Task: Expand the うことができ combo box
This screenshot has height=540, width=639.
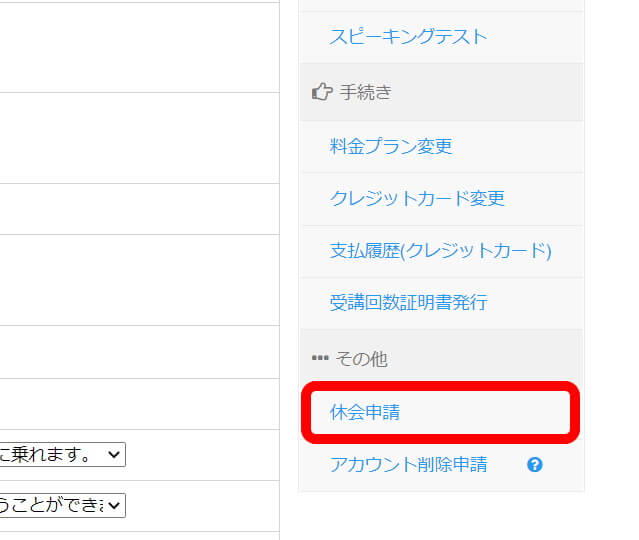Action: (62, 505)
